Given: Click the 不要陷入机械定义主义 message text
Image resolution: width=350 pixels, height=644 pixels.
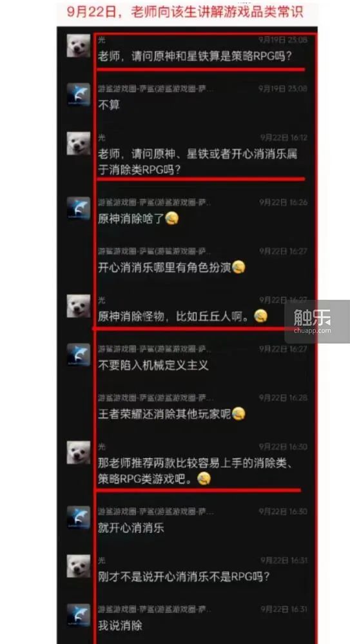Looking at the screenshot, I should [x=153, y=365].
